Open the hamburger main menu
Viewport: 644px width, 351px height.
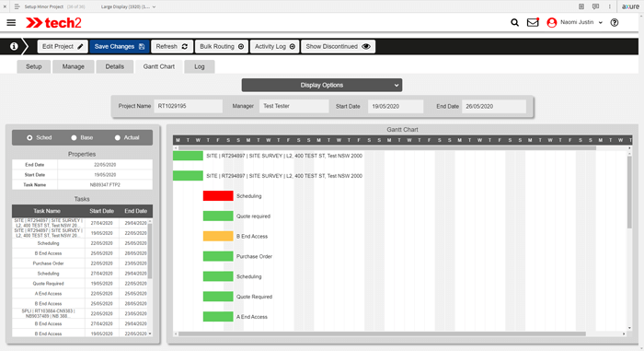(11, 23)
